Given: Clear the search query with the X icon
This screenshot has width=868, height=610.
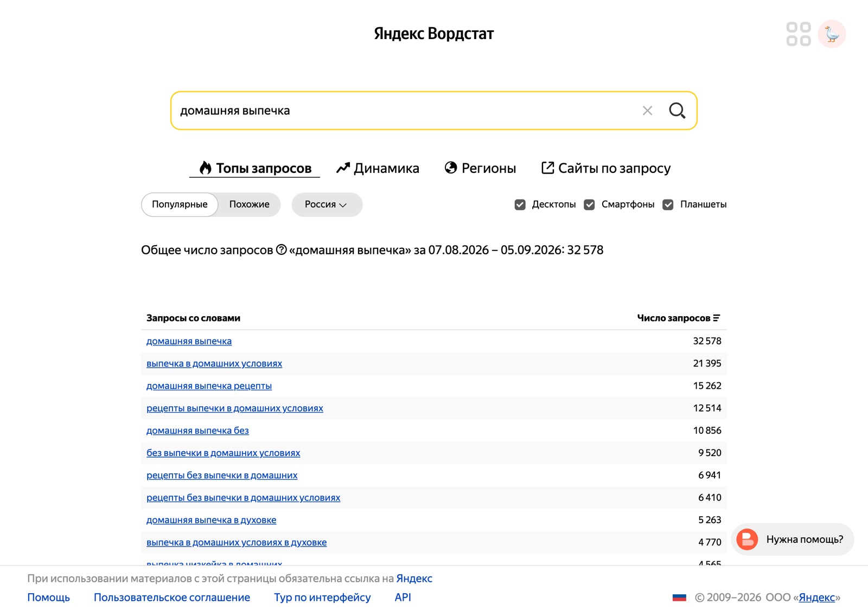Looking at the screenshot, I should 647,111.
